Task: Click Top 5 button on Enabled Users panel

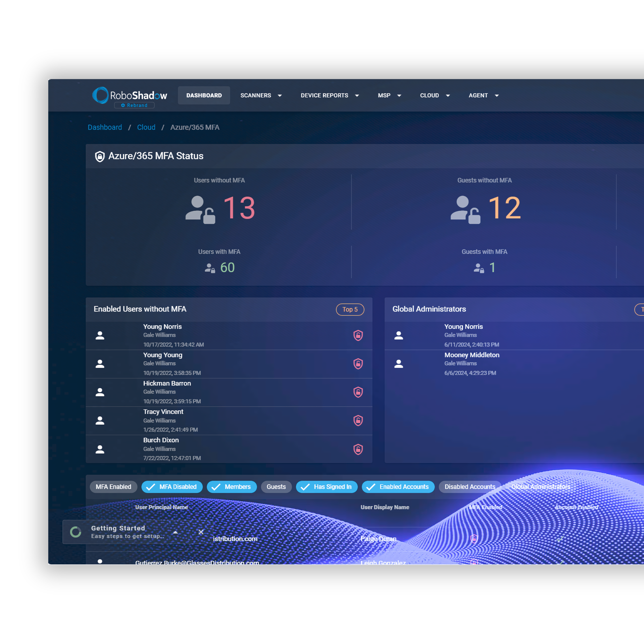Action: point(350,309)
